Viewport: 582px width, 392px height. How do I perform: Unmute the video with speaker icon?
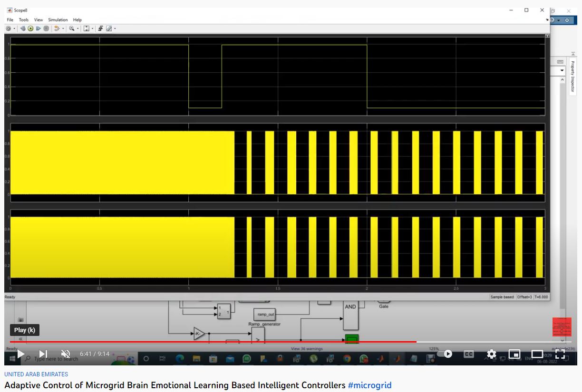tap(66, 354)
